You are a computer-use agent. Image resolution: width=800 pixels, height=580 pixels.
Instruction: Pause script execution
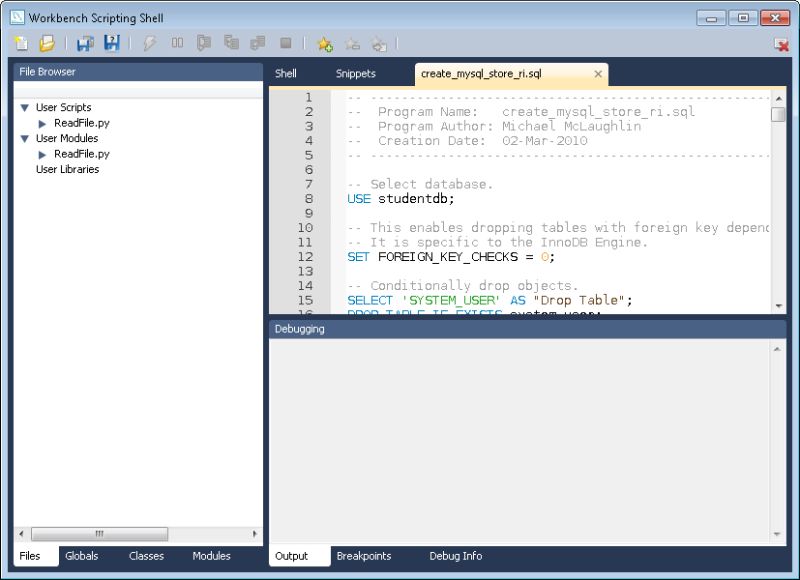tap(177, 42)
